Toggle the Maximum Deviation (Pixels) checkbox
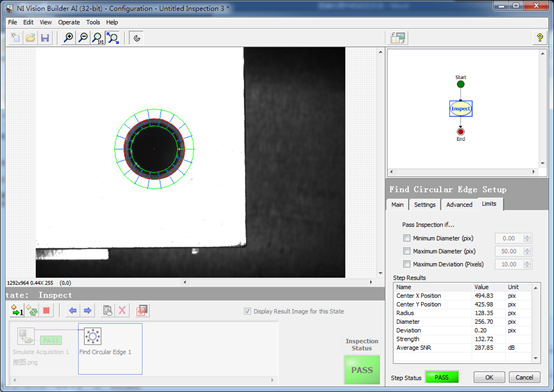 407,264
